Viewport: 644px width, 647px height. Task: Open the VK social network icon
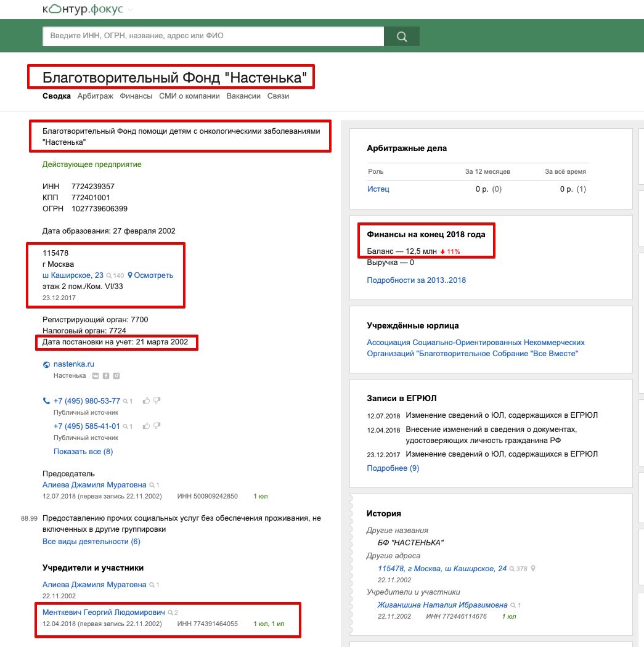coord(96,376)
